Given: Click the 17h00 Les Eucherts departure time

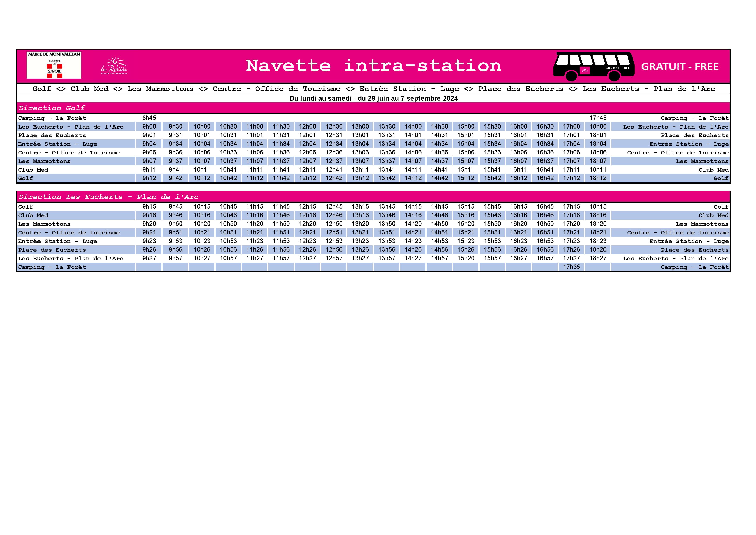Looking at the screenshot, I should tap(572, 127).
